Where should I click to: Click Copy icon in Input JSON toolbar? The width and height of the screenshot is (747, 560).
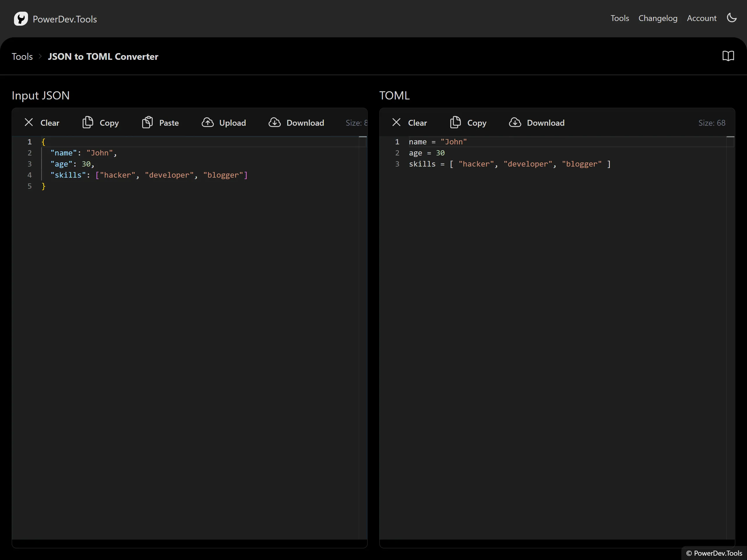pos(88,123)
